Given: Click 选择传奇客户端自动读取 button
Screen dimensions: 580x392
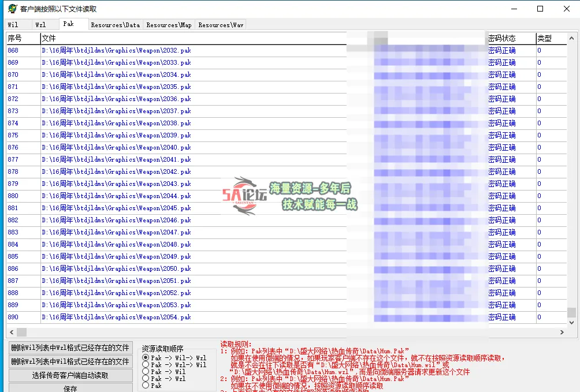Looking at the screenshot, I should [x=70, y=375].
